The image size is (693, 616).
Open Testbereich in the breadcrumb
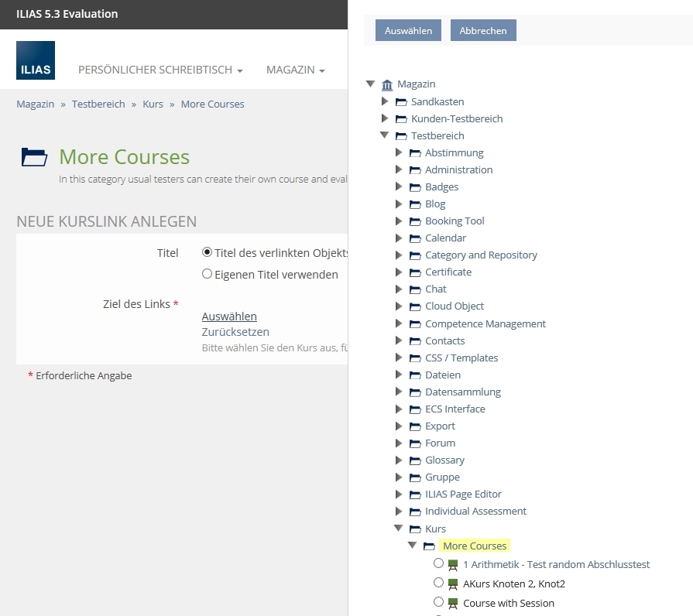pyautogui.click(x=98, y=104)
